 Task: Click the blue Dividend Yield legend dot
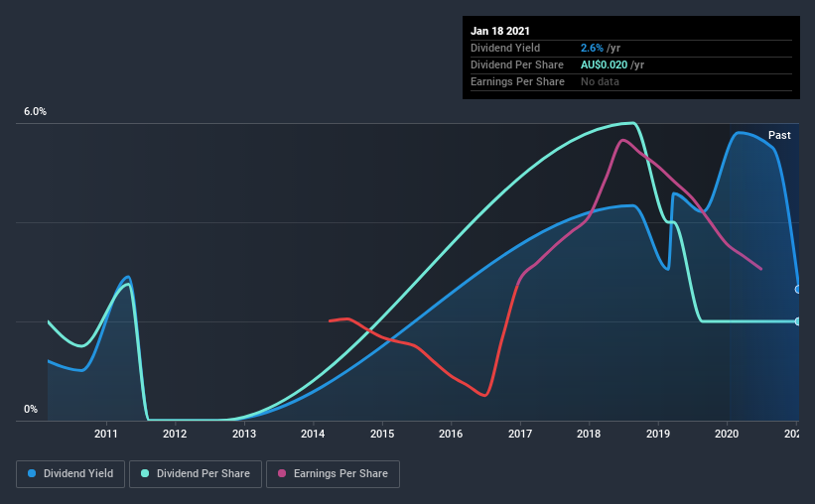(x=32, y=473)
